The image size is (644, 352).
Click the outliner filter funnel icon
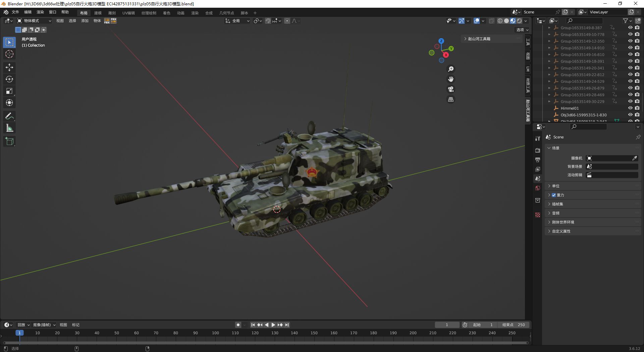point(625,21)
